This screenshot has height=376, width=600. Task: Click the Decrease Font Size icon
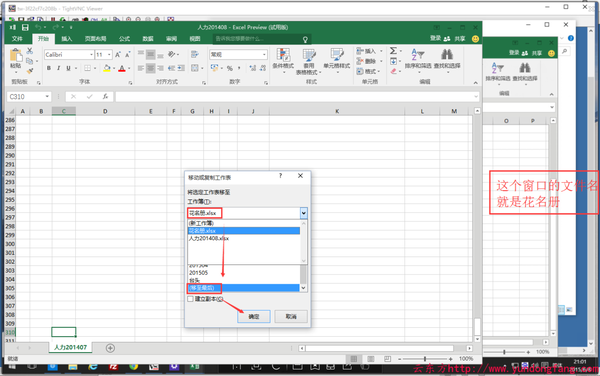pyautogui.click(x=127, y=55)
